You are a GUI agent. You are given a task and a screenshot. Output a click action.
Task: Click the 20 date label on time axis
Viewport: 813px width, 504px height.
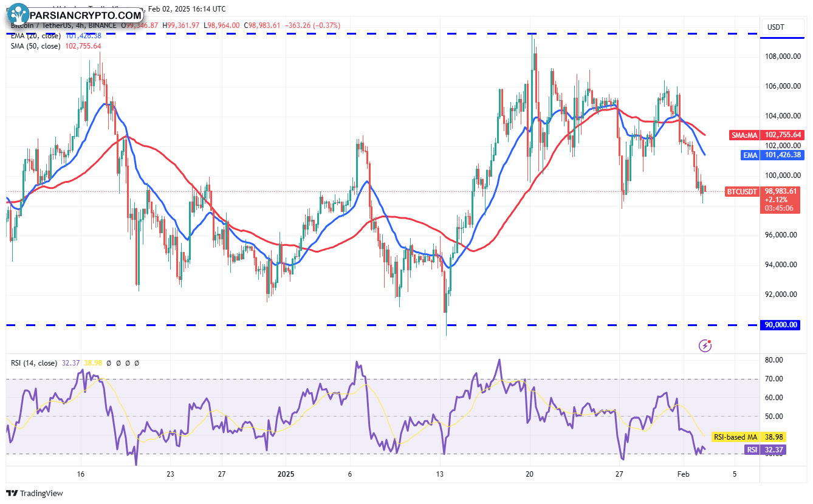click(x=529, y=474)
